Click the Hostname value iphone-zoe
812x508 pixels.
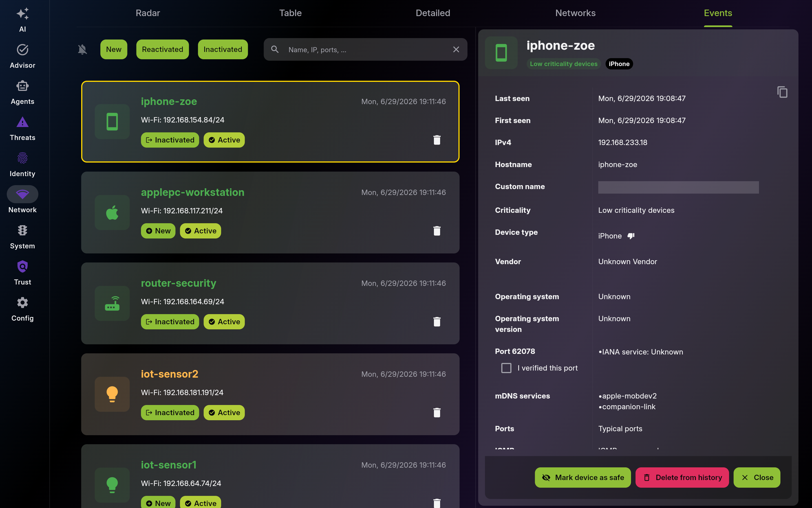[618, 165]
